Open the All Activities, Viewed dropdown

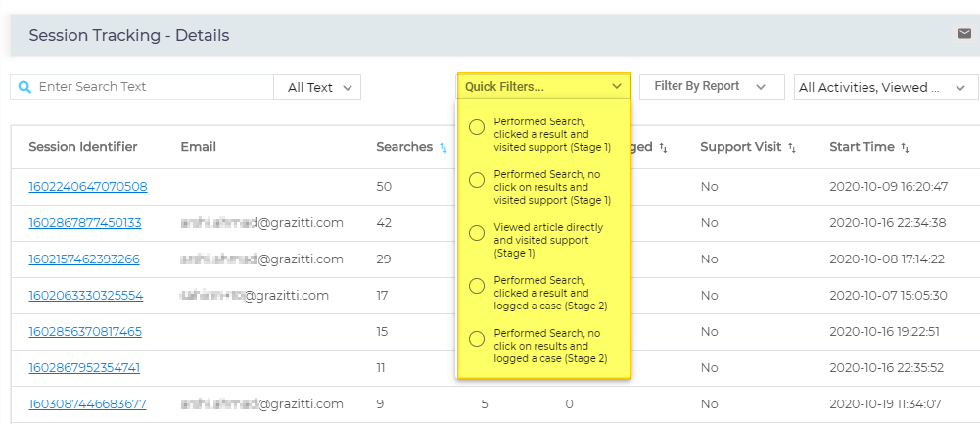(x=885, y=87)
